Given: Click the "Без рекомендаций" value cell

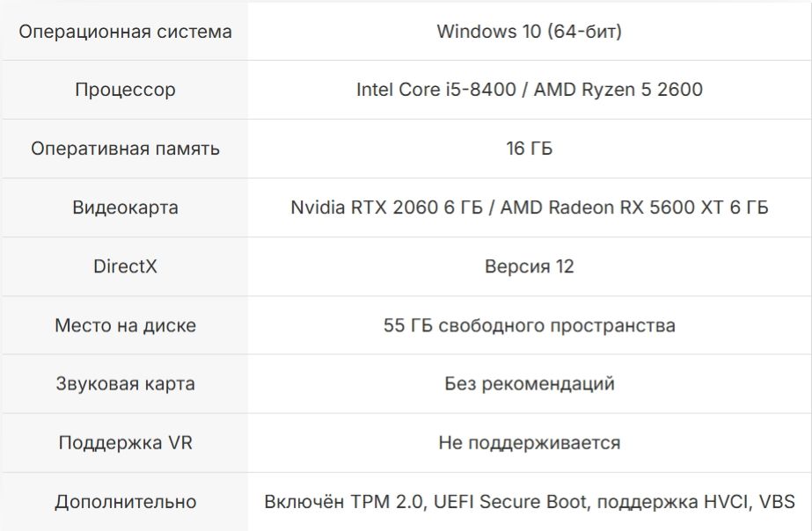Looking at the screenshot, I should click(529, 384).
